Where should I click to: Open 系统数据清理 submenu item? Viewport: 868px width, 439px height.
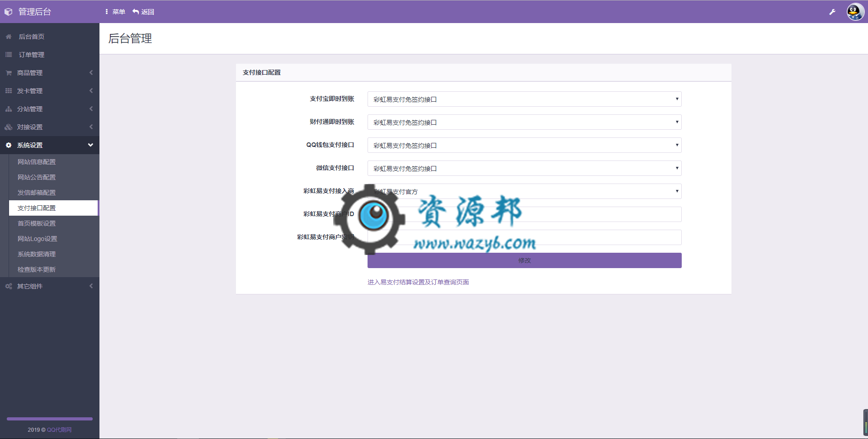point(53,254)
